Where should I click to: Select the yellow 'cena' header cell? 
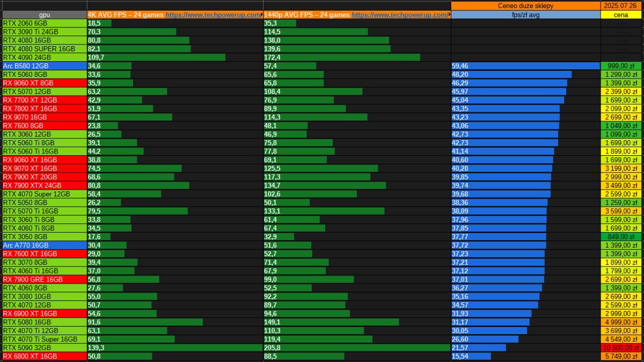621,15
